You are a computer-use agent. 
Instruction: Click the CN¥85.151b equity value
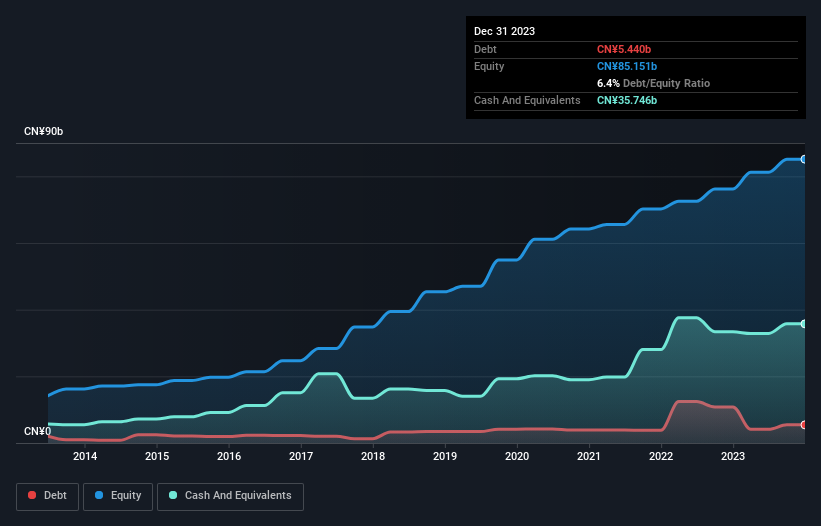627,66
